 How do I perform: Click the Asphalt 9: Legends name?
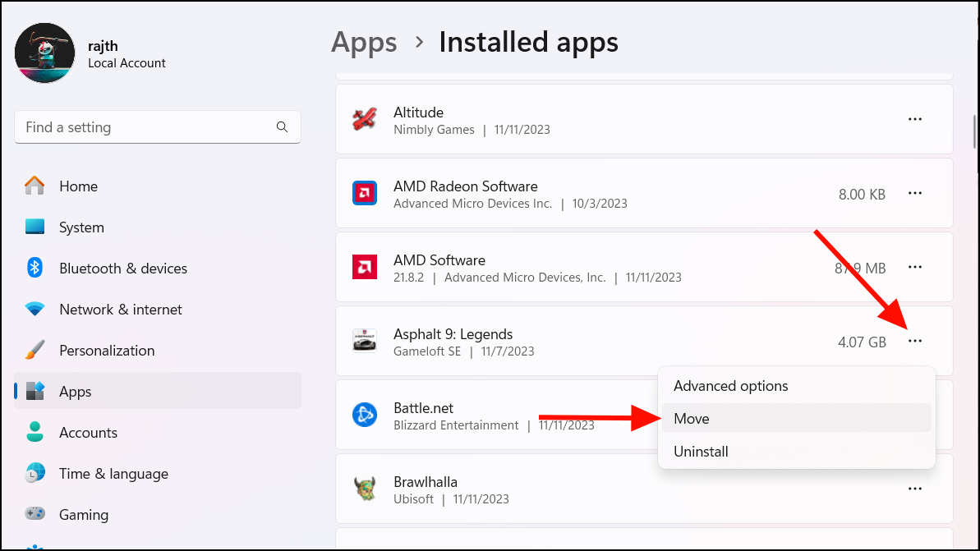(453, 334)
